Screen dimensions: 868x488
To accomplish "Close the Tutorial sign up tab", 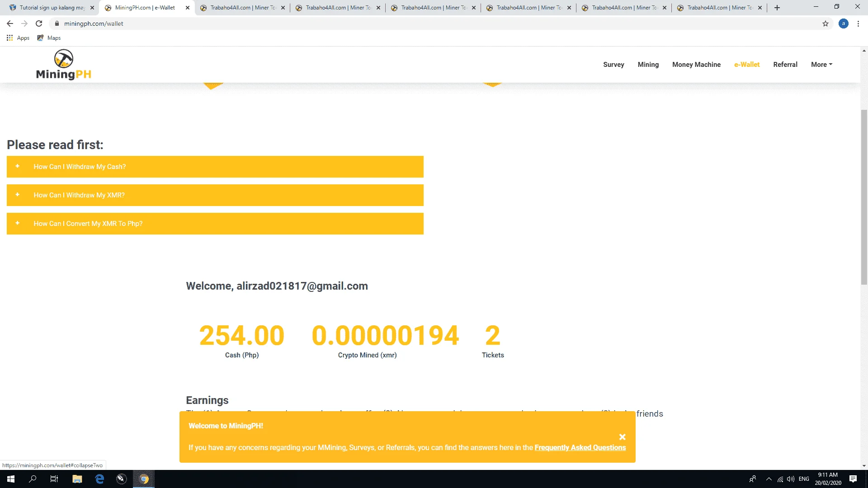I will (92, 8).
